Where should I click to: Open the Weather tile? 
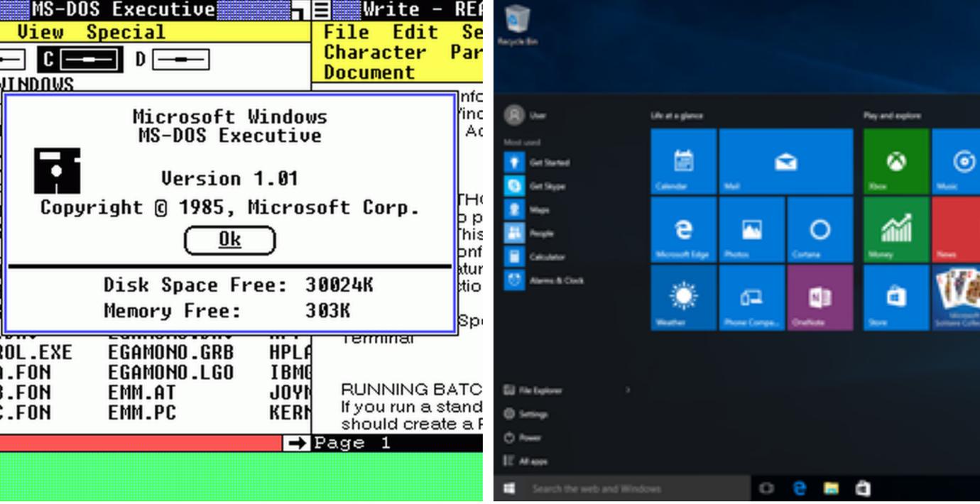click(x=683, y=297)
